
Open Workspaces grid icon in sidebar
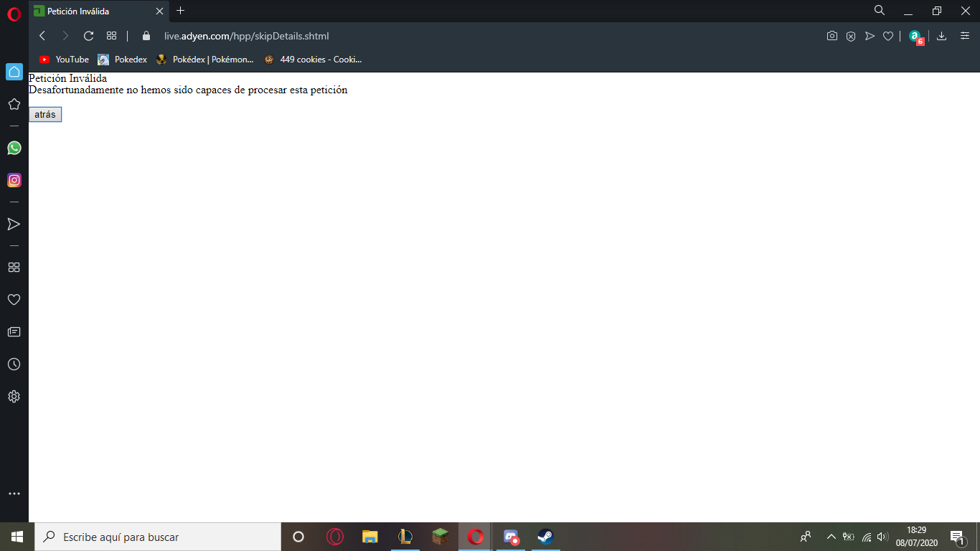click(x=14, y=267)
